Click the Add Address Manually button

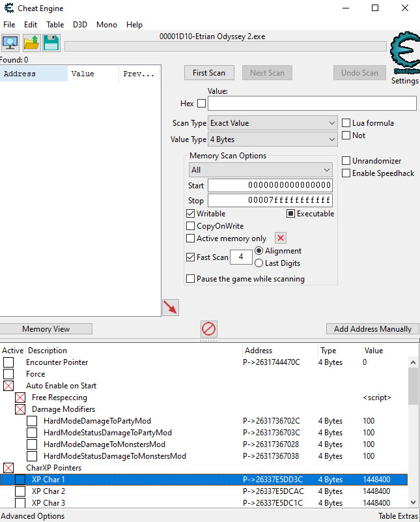coord(372,329)
